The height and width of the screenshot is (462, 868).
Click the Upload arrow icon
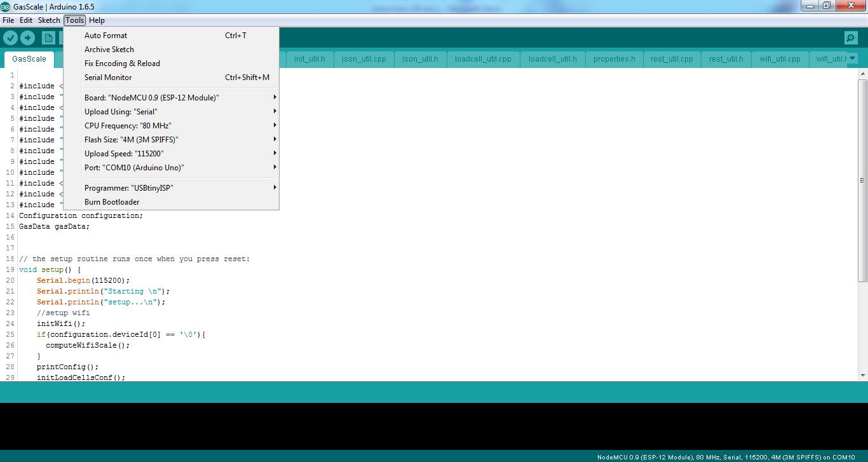pyautogui.click(x=27, y=38)
